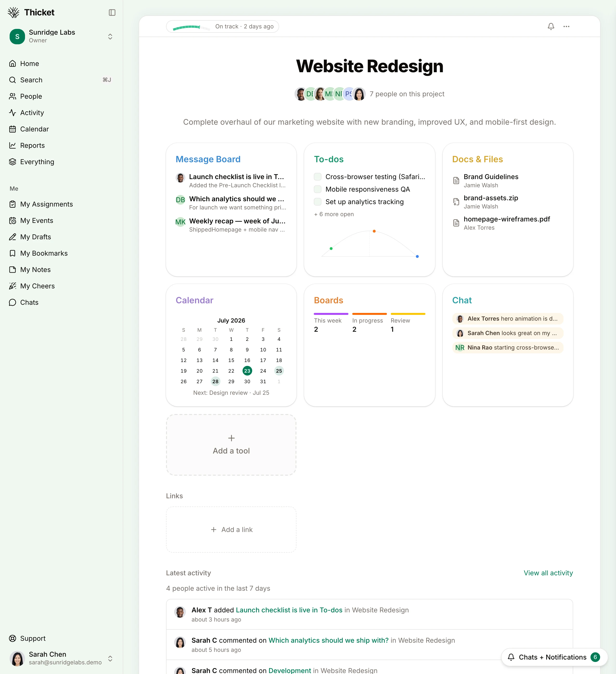The height and width of the screenshot is (674, 616).
Task: Click the Chats speech bubble icon
Action: coord(13,303)
